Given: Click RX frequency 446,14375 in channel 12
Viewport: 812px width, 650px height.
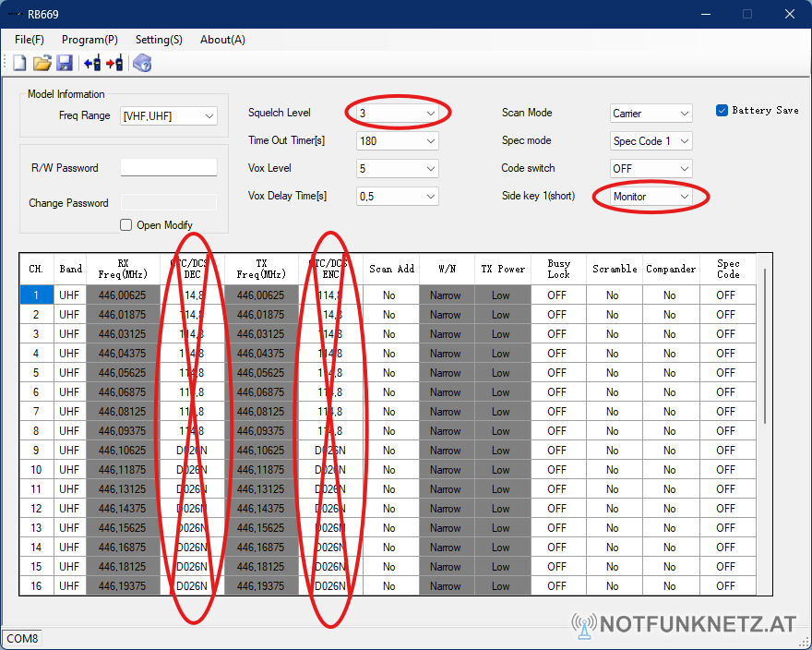Looking at the screenshot, I should tap(123, 509).
